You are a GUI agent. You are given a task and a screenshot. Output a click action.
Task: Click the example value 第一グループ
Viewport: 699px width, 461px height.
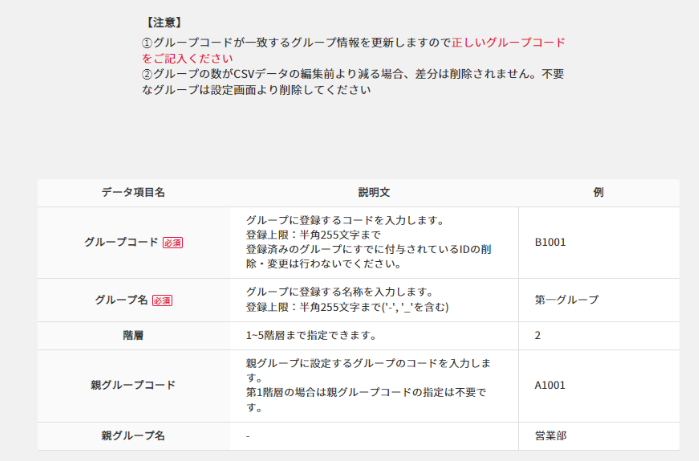click(566, 300)
